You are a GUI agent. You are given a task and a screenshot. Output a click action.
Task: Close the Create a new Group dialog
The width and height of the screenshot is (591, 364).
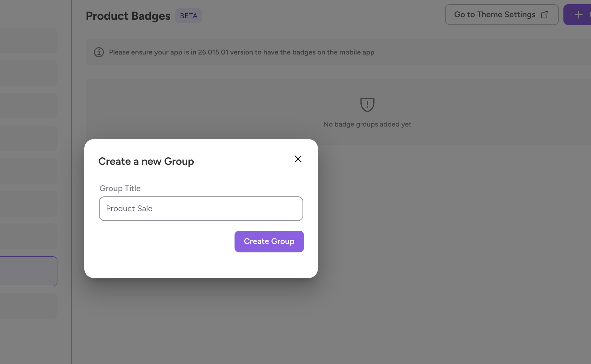(298, 159)
